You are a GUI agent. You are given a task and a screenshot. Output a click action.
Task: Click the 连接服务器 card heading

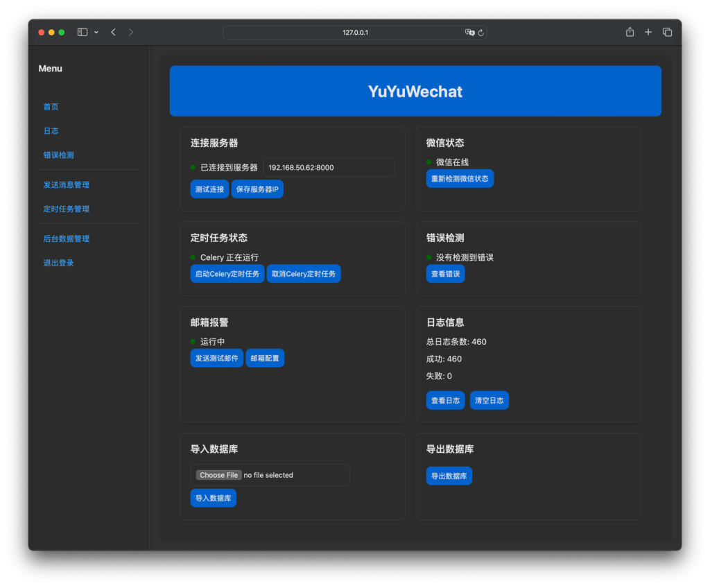214,143
